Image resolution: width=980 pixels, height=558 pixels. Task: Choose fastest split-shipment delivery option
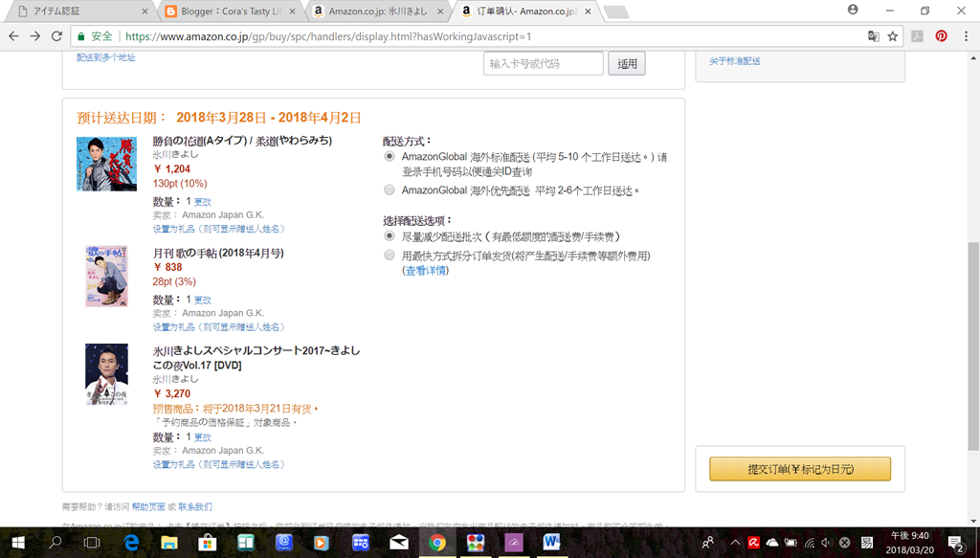pyautogui.click(x=390, y=255)
